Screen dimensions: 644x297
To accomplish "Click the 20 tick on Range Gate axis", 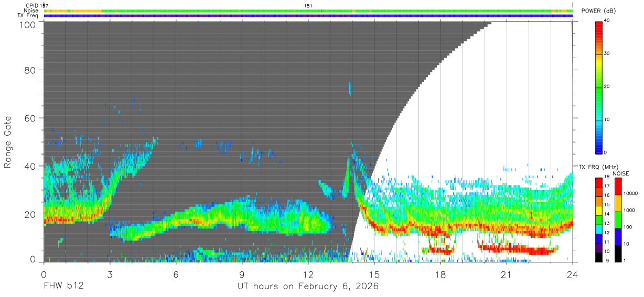I will (x=29, y=214).
